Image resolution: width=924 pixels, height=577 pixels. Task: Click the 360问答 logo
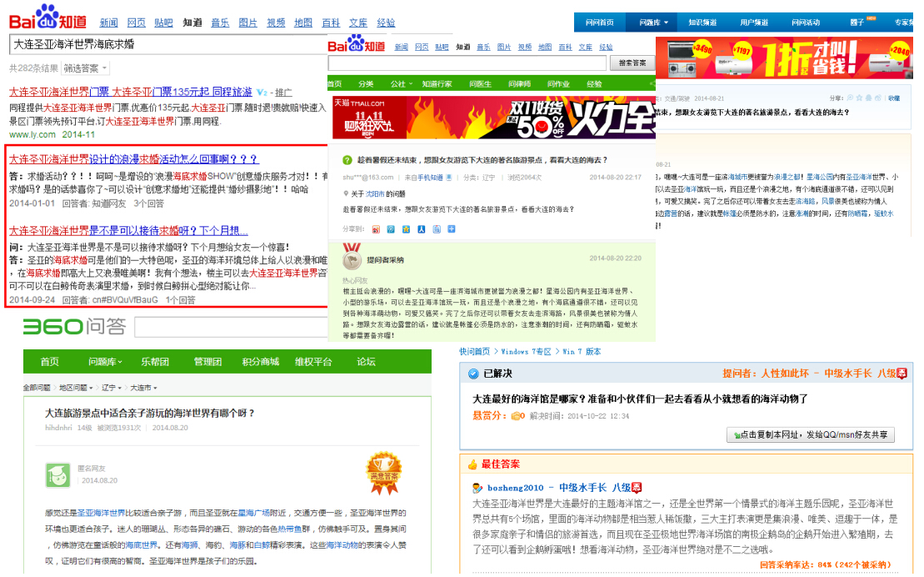[74, 326]
